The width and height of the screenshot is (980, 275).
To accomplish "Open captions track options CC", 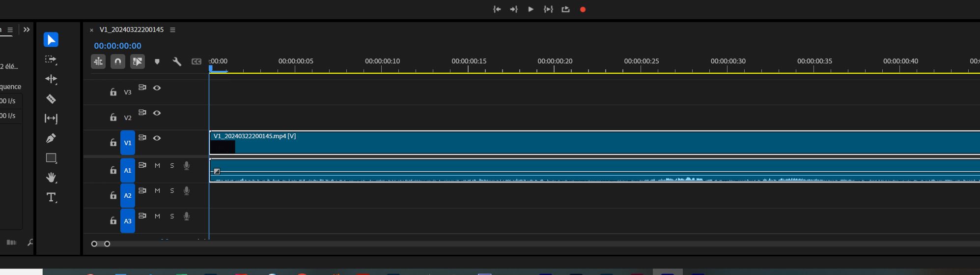I will point(196,61).
